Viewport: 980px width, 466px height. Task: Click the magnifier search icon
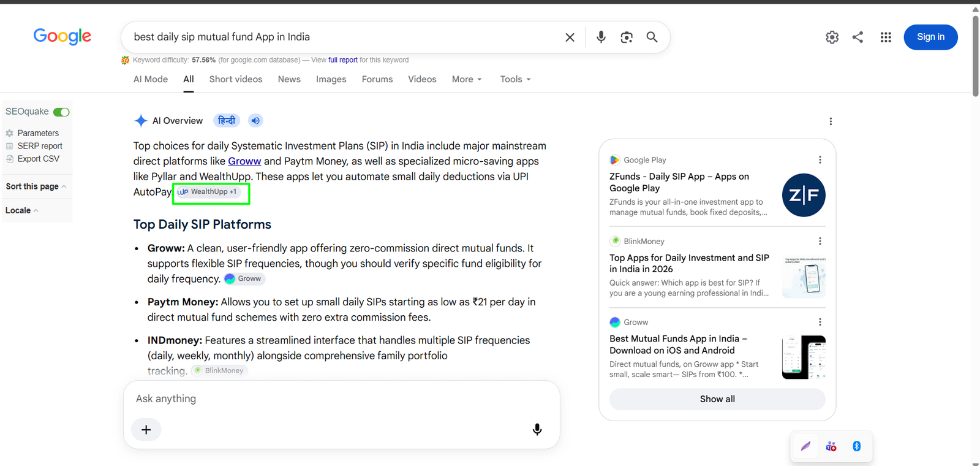(652, 37)
